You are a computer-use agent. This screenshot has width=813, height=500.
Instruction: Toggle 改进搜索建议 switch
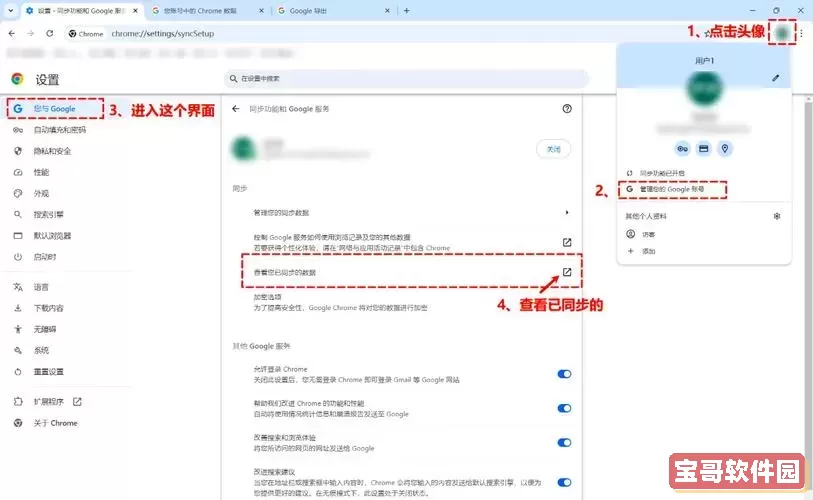click(564, 482)
